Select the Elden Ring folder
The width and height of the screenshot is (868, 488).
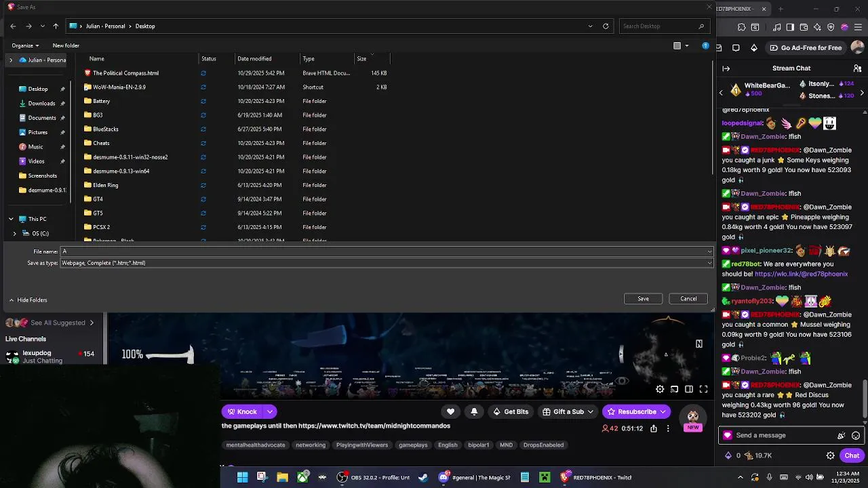click(x=105, y=185)
